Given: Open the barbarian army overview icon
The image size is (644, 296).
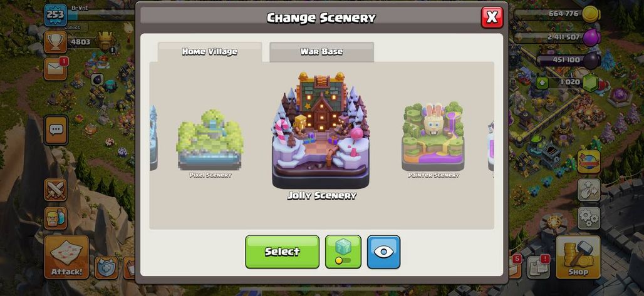Looking at the screenshot, I should pos(56,218).
